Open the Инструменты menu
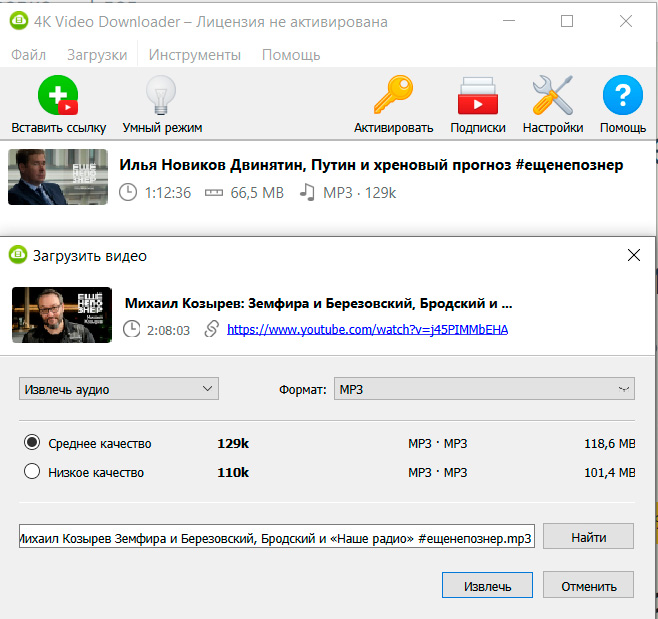The image size is (658, 619). [195, 55]
